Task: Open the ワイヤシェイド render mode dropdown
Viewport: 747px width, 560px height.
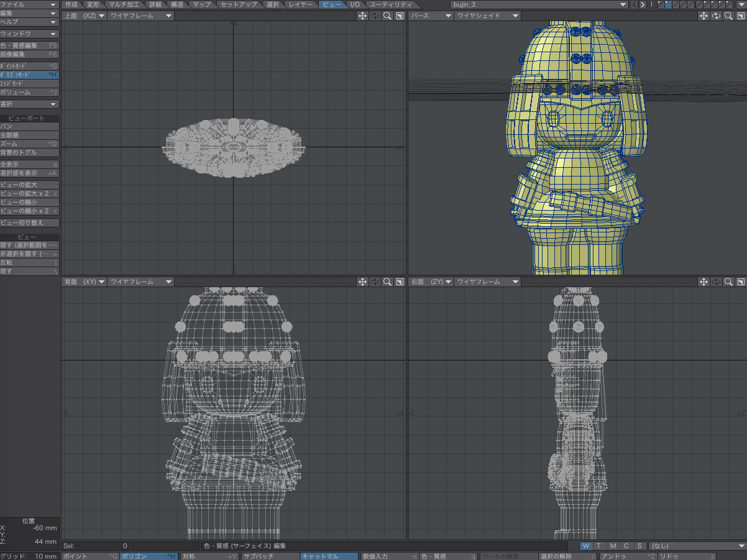Action: 487,16
